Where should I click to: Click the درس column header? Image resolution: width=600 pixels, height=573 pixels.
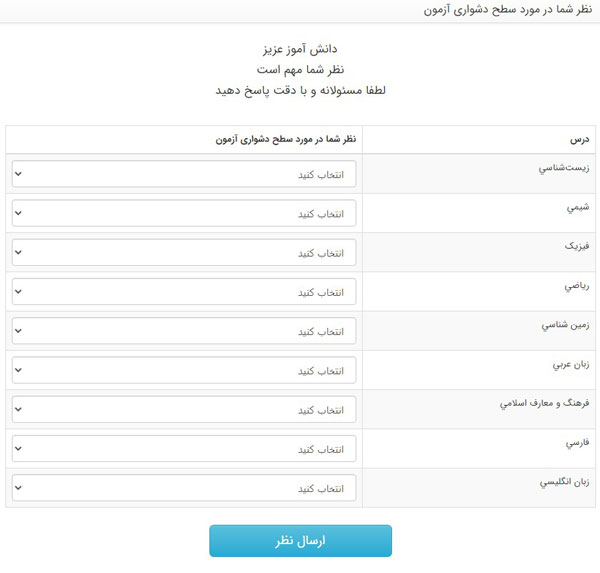pos(580,140)
